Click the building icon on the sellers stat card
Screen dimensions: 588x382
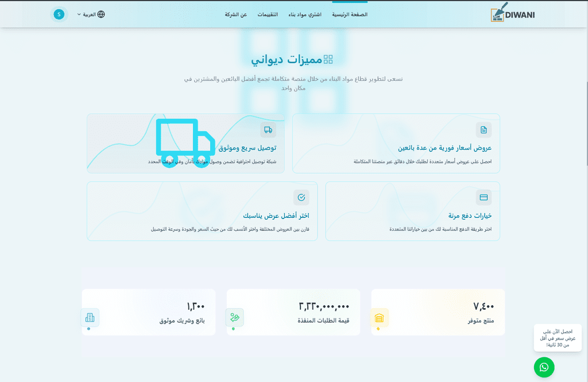90,318
